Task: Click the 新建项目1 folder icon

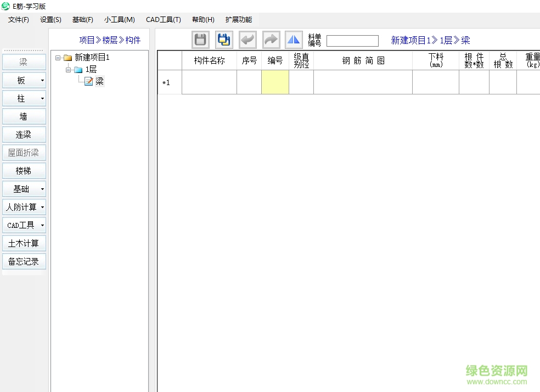Action: click(68, 58)
